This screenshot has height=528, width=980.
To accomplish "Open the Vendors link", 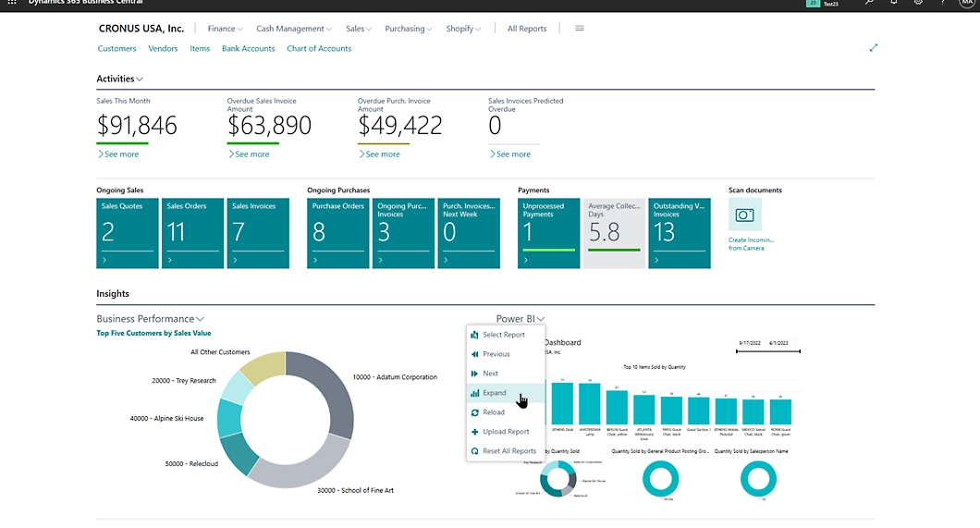I will click(x=163, y=48).
